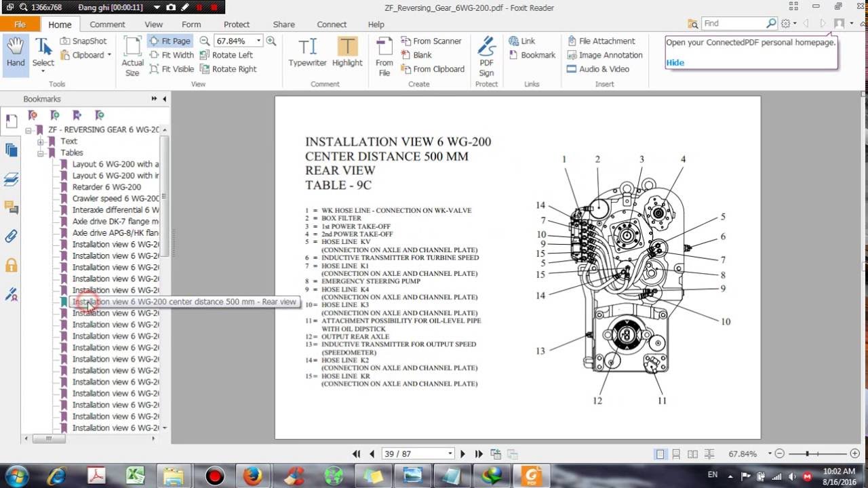Viewport: 868px width, 488px height.
Task: Click the Find search field
Action: point(734,23)
